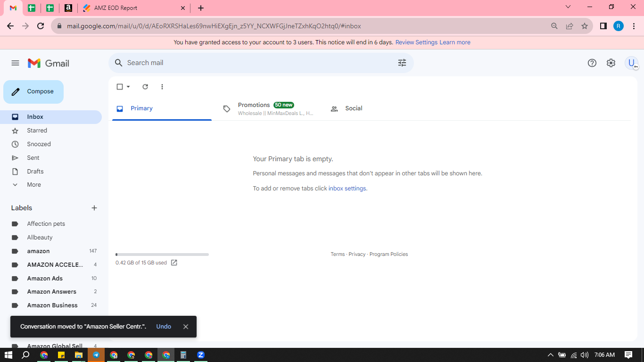Click the Review Settings link
The image size is (644, 362).
coord(416,42)
